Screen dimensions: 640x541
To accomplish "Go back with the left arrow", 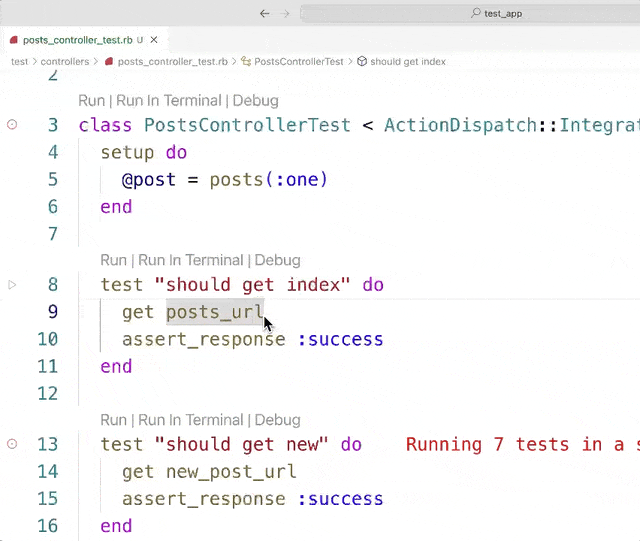I will point(264,14).
